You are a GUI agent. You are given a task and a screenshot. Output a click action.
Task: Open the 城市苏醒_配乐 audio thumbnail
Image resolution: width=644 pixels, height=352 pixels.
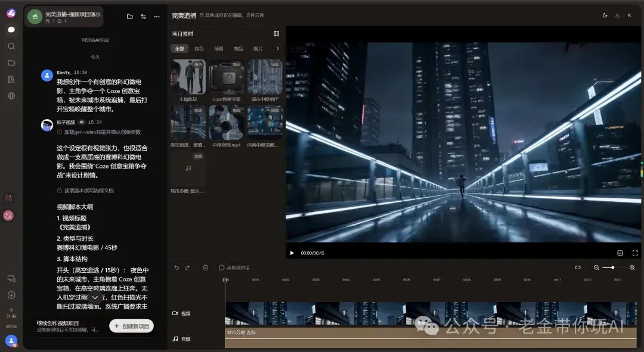point(188,169)
